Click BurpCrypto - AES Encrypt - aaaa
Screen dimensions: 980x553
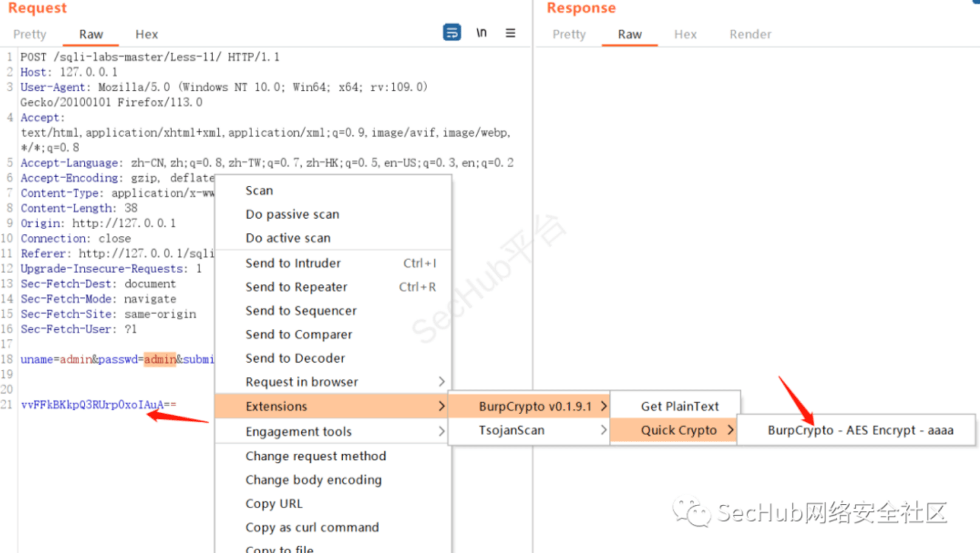[x=860, y=430]
